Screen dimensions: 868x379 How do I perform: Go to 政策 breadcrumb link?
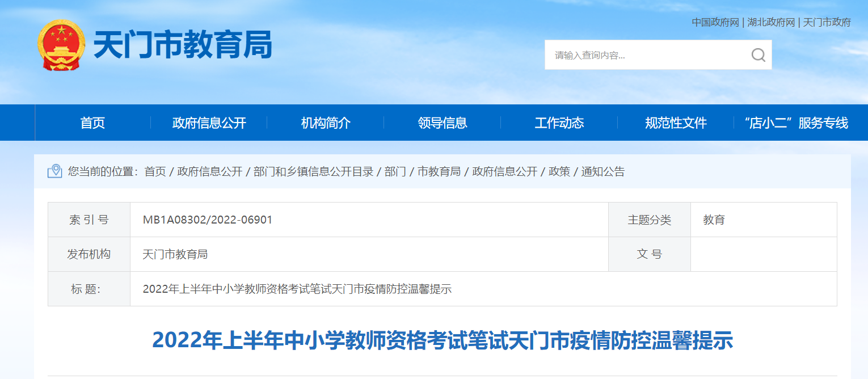coord(559,171)
